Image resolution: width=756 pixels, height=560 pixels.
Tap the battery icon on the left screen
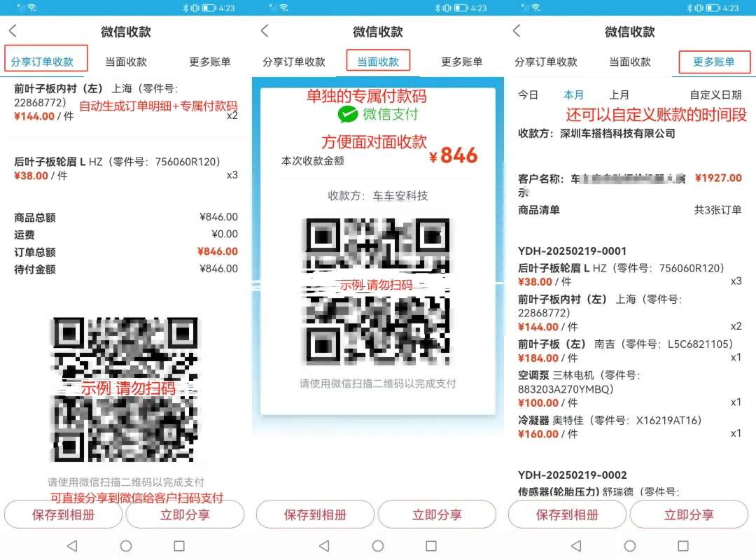[x=209, y=8]
